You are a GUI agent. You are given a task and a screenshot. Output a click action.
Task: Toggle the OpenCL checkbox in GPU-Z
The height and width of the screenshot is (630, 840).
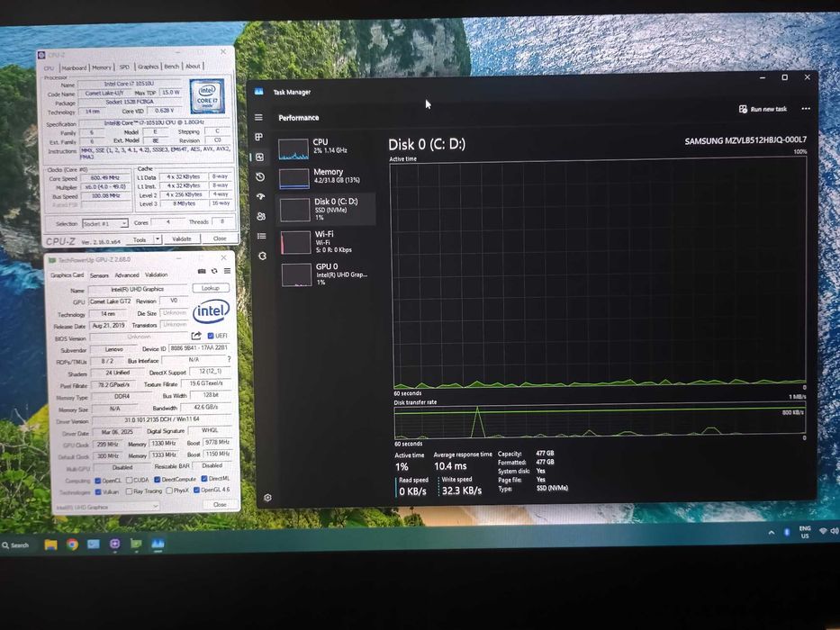[97, 481]
